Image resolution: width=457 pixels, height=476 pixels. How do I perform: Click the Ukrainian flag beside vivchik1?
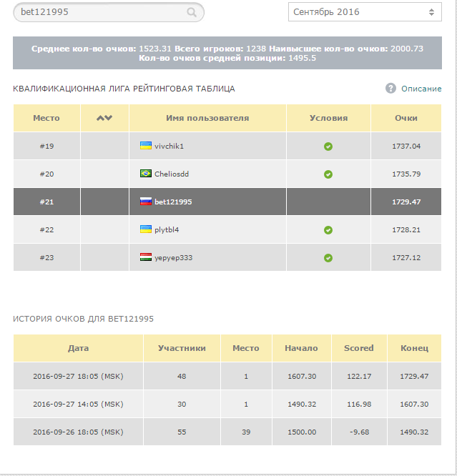click(x=145, y=146)
